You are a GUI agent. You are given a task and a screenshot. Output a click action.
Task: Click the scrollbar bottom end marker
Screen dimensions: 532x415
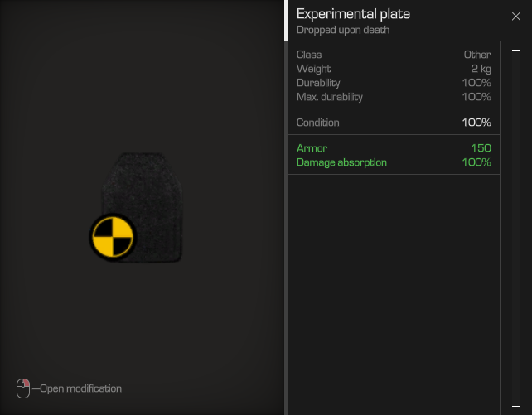(516, 404)
